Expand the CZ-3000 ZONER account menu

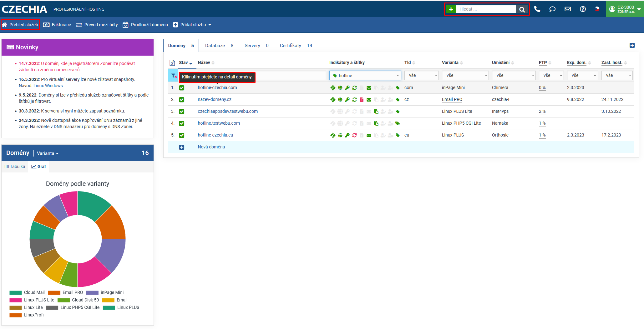tap(625, 9)
